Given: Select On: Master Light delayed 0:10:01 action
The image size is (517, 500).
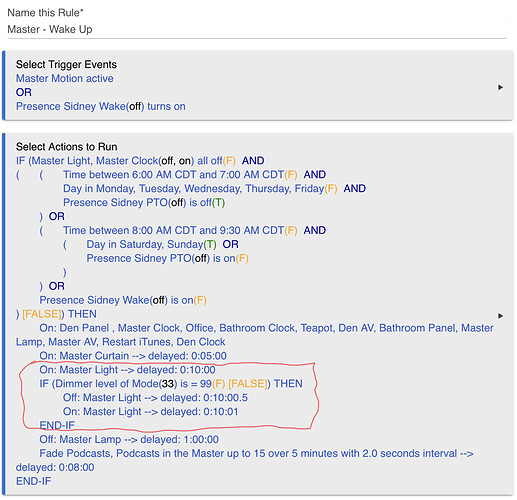Looking at the screenshot, I should (x=151, y=412).
